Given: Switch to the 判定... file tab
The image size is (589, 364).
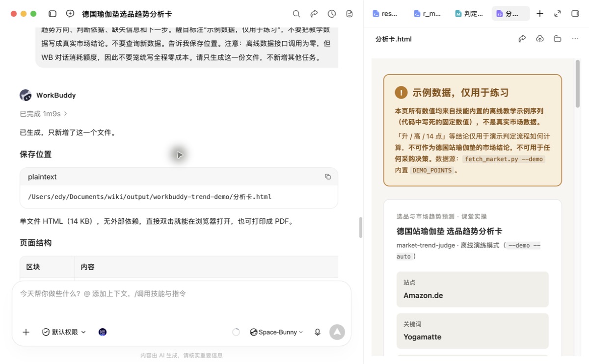Looking at the screenshot, I should pos(469,14).
